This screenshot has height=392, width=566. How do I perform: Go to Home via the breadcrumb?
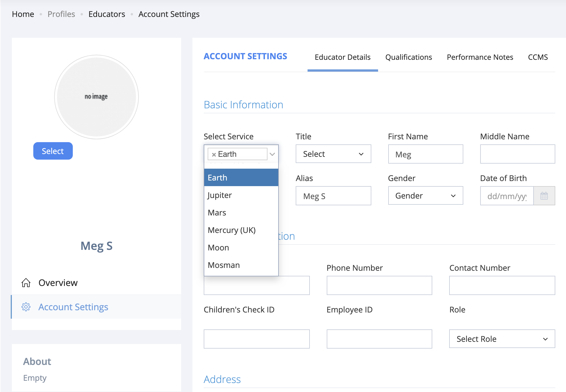(23, 14)
